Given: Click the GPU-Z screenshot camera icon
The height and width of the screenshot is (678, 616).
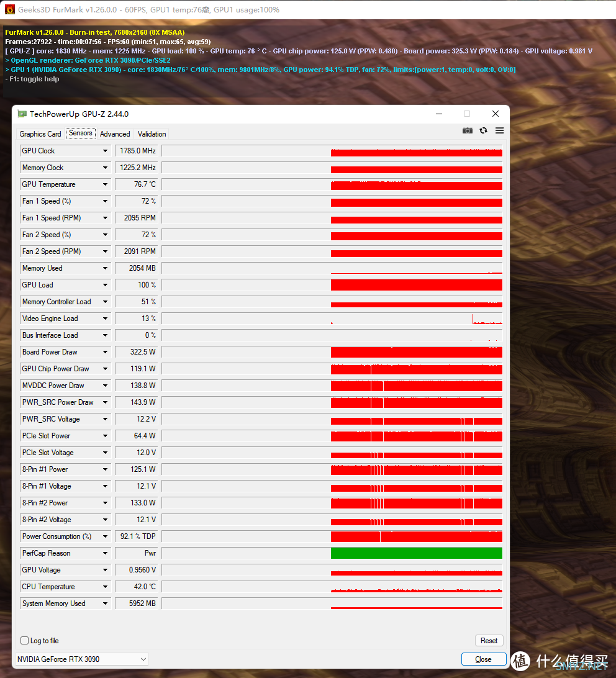Looking at the screenshot, I should pos(467,130).
